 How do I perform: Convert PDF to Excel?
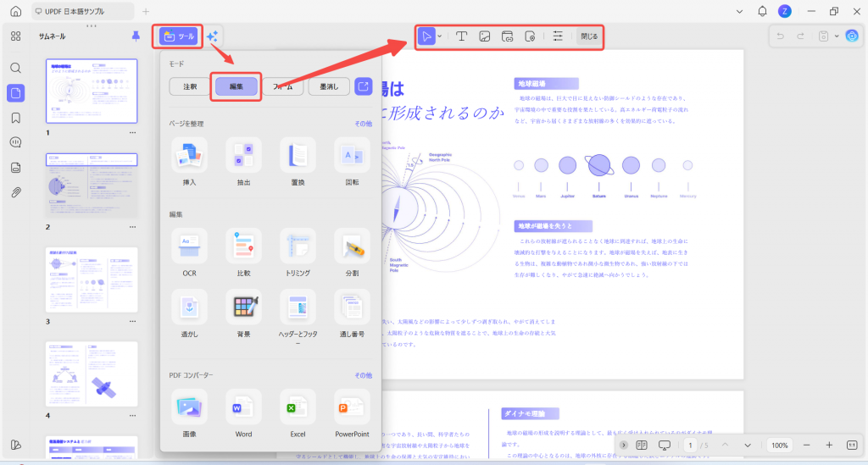pyautogui.click(x=298, y=407)
